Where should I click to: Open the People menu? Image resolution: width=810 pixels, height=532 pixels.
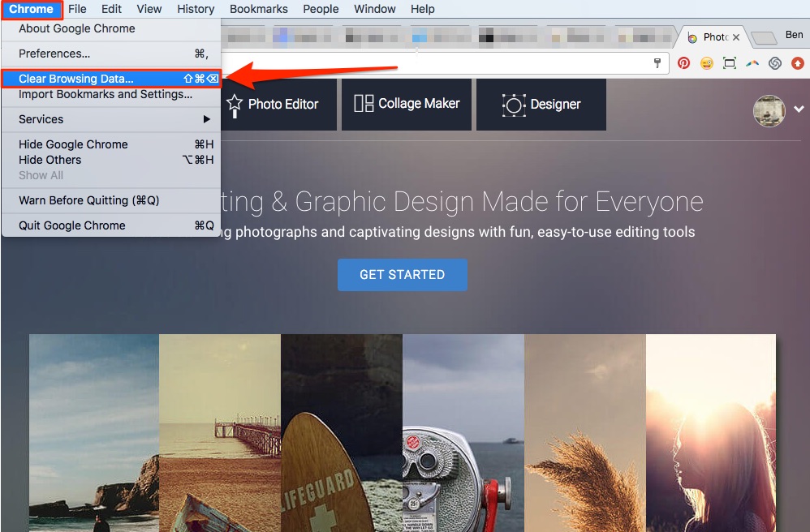(x=321, y=9)
